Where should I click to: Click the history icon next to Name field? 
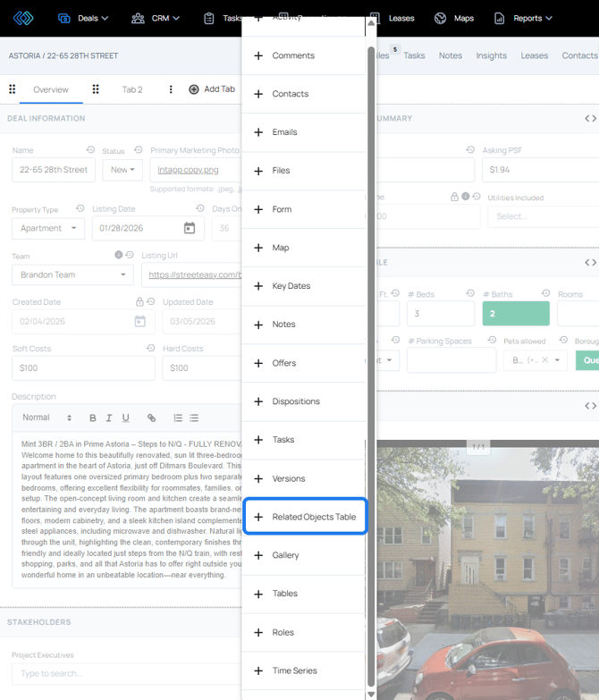[x=90, y=150]
